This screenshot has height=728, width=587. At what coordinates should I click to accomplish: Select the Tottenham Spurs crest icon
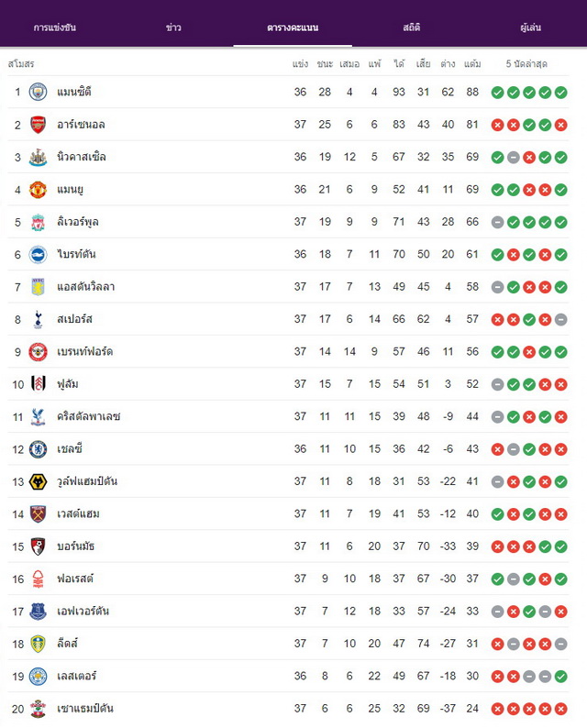38,319
